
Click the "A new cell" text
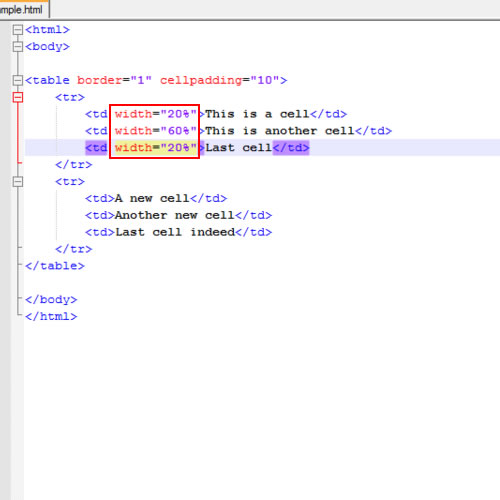[152, 198]
